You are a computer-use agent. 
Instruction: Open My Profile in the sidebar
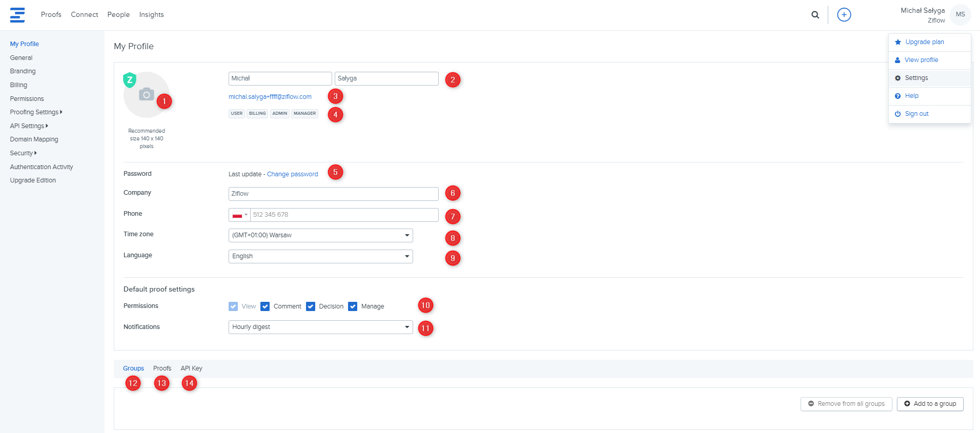pyautogui.click(x=25, y=44)
